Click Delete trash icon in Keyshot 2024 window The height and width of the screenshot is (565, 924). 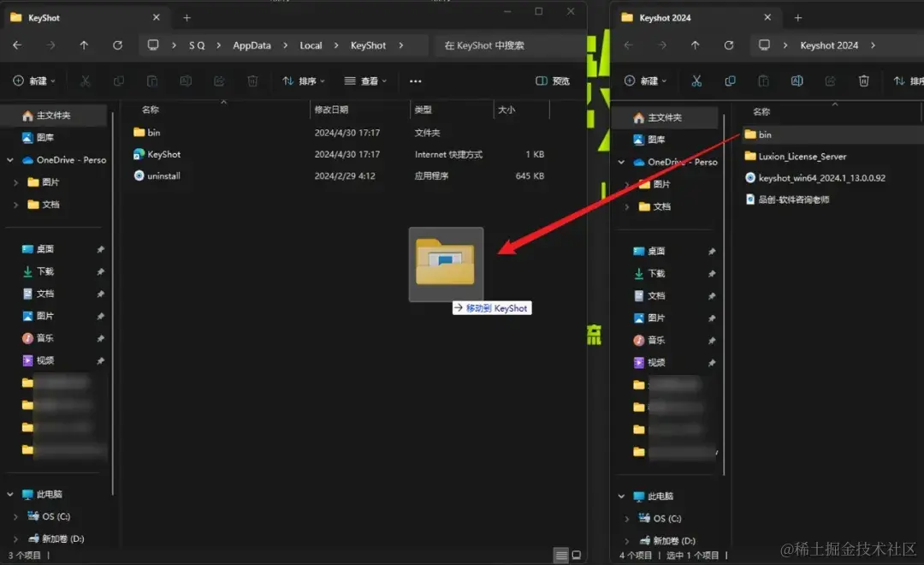(x=863, y=80)
